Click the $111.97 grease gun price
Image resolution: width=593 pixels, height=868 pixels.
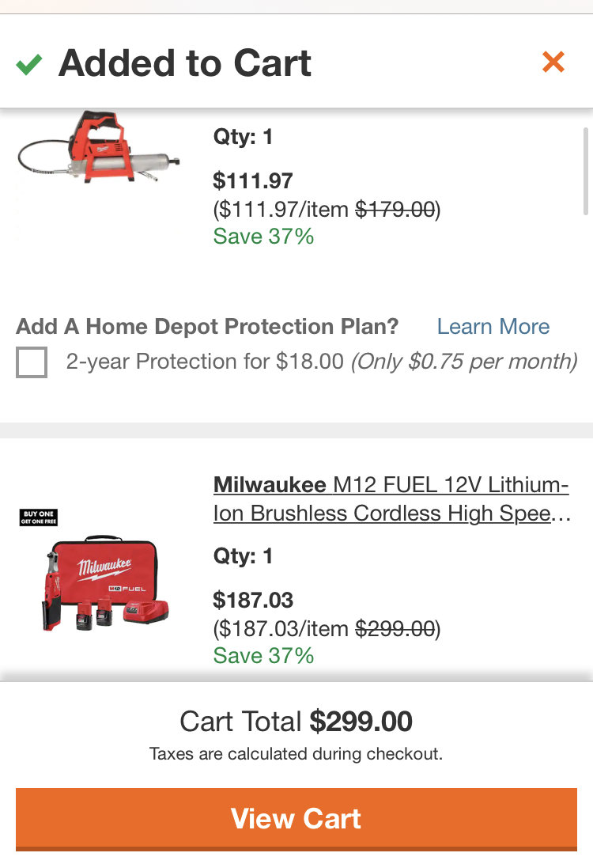click(253, 180)
